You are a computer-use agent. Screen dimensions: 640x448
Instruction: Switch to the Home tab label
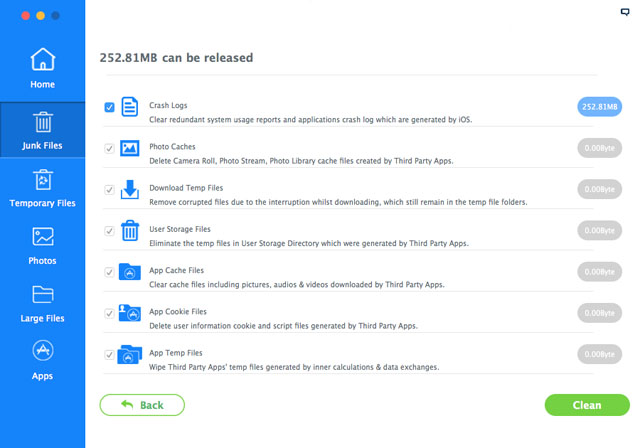pos(42,84)
